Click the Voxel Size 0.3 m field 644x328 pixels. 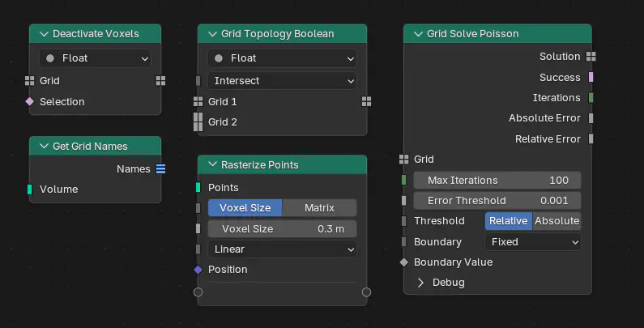coord(282,228)
